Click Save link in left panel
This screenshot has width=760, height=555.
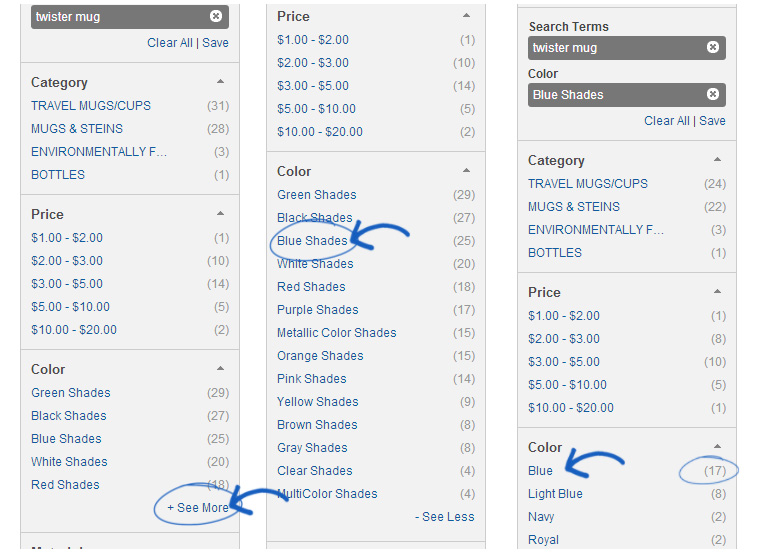pyautogui.click(x=215, y=43)
